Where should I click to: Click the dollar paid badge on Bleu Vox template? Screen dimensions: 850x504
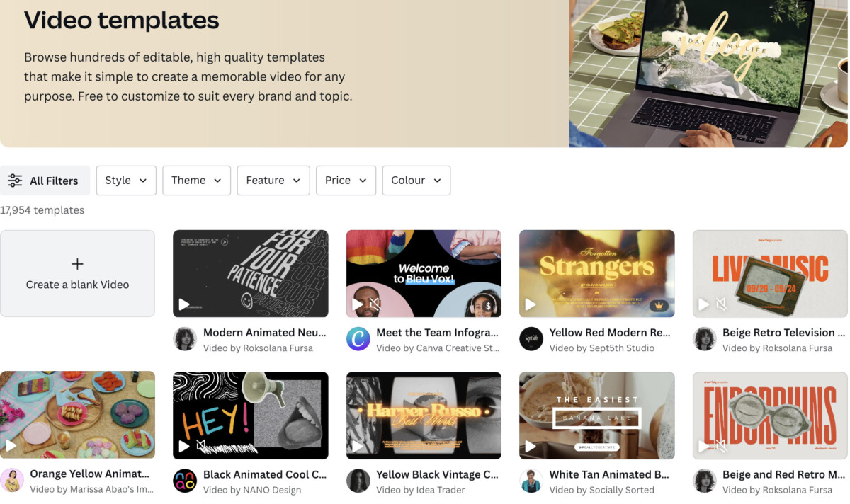click(x=488, y=306)
